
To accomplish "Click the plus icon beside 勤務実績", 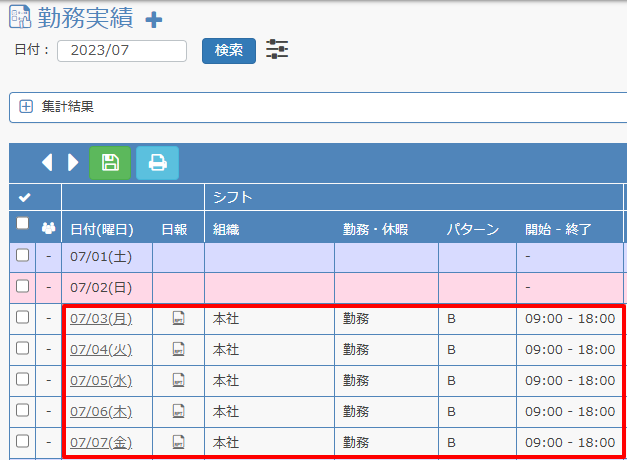I will pos(153,20).
